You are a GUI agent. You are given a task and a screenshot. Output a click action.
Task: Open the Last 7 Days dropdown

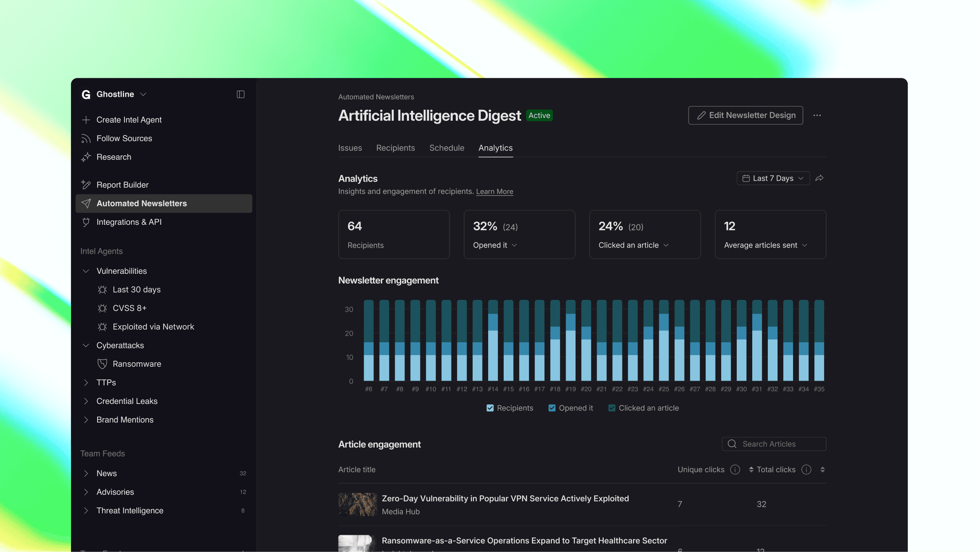click(773, 178)
